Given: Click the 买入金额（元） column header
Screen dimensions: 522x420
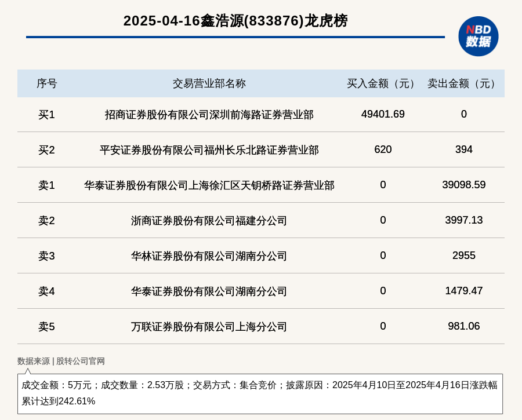Looking at the screenshot, I should point(383,83).
